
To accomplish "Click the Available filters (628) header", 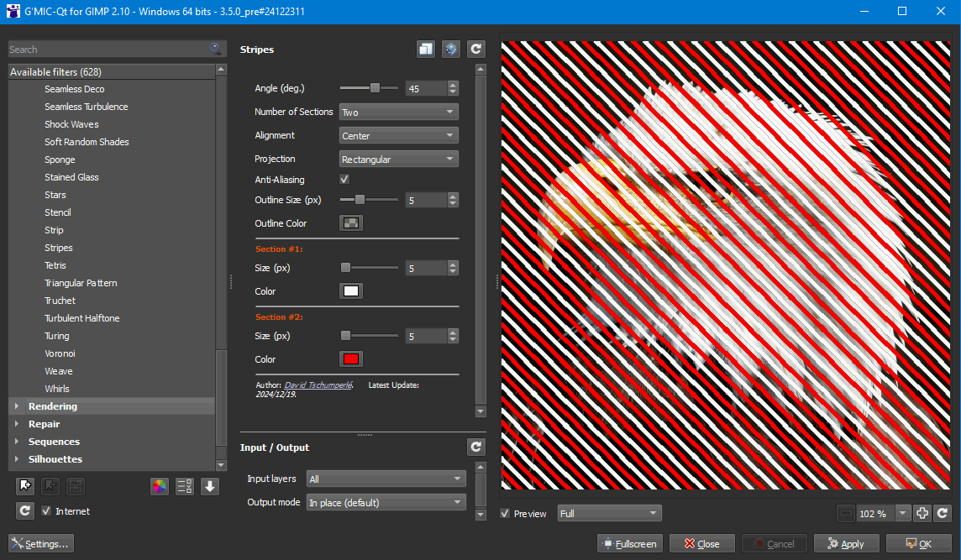I will click(x=112, y=71).
